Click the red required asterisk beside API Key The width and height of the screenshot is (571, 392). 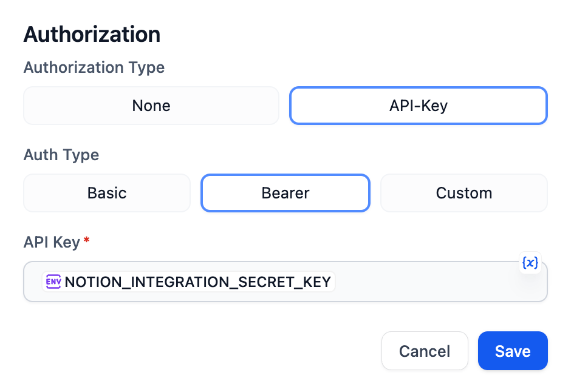[x=87, y=241]
